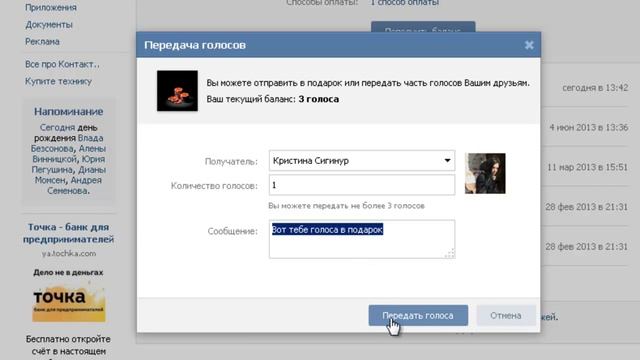Open Все про Контакт.. menu link

62,64
